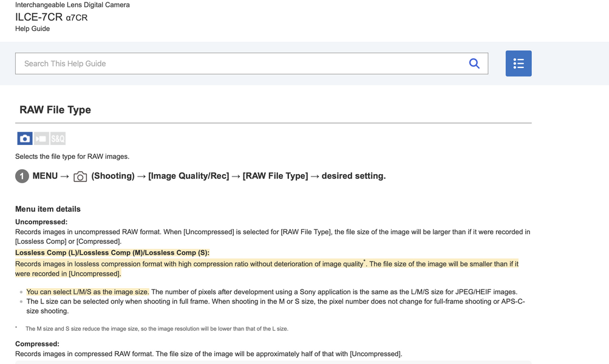
Task: Click the camera Shooting icon in menu path
Action: tap(80, 177)
